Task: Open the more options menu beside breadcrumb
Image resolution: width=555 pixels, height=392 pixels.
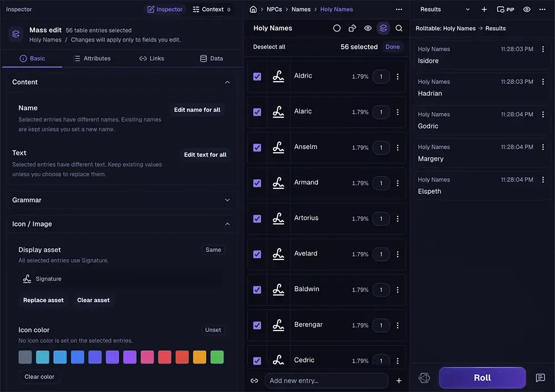Action: [399, 9]
